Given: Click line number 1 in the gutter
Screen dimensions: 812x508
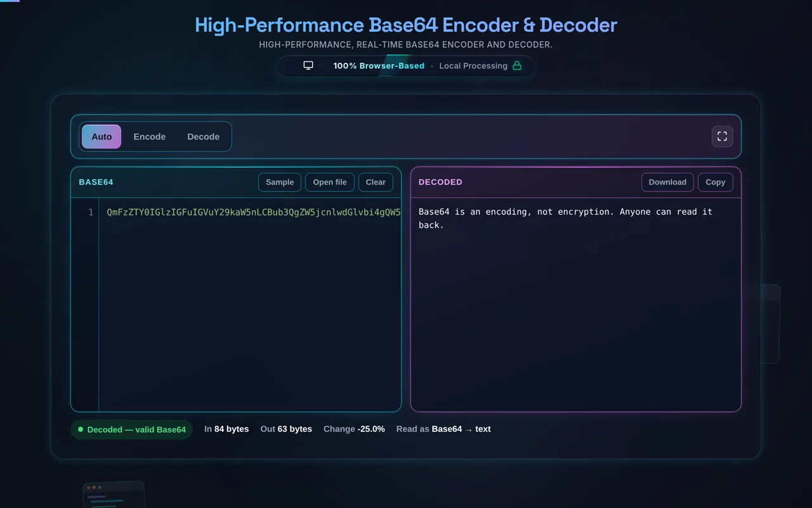Looking at the screenshot, I should coord(91,212).
